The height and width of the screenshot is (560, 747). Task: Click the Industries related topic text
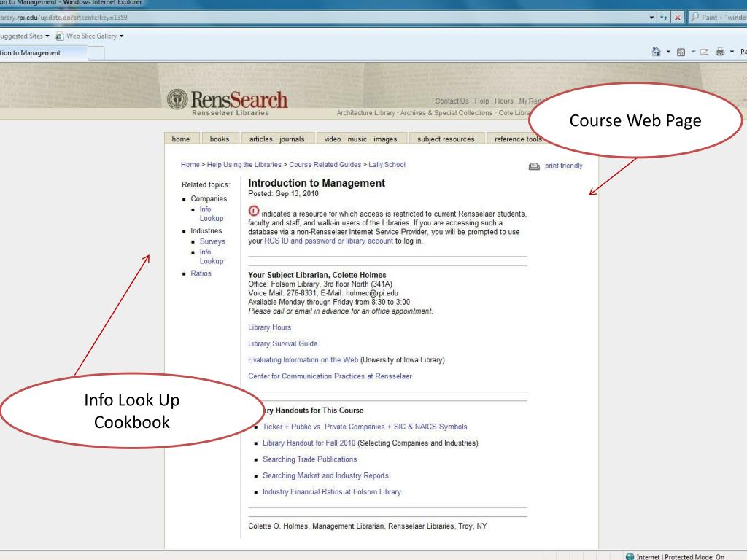tap(206, 231)
